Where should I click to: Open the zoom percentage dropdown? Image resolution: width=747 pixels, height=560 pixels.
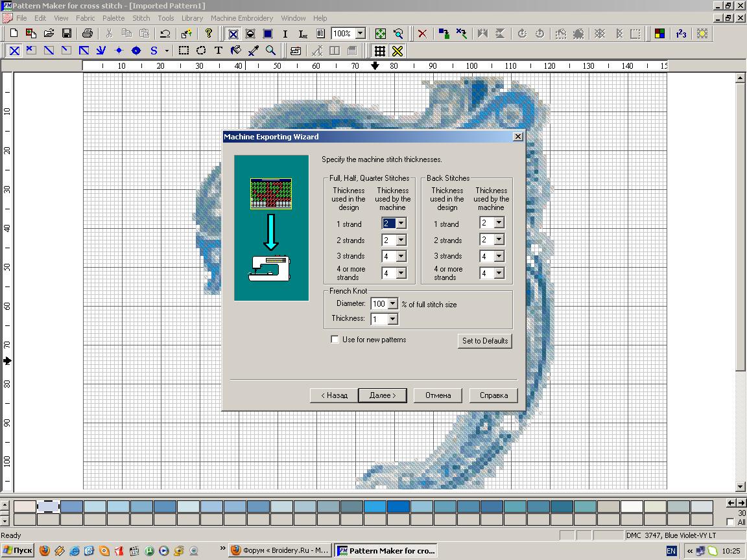[361, 34]
